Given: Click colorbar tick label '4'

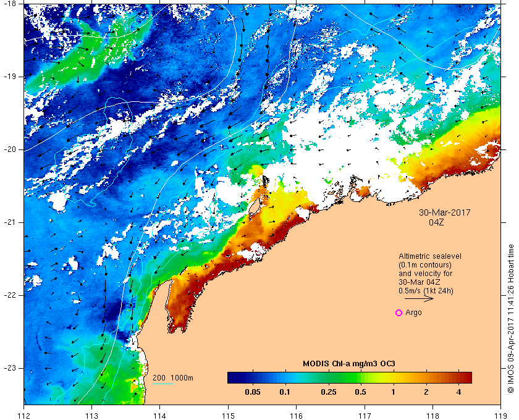Looking at the screenshot, I should (458, 392).
